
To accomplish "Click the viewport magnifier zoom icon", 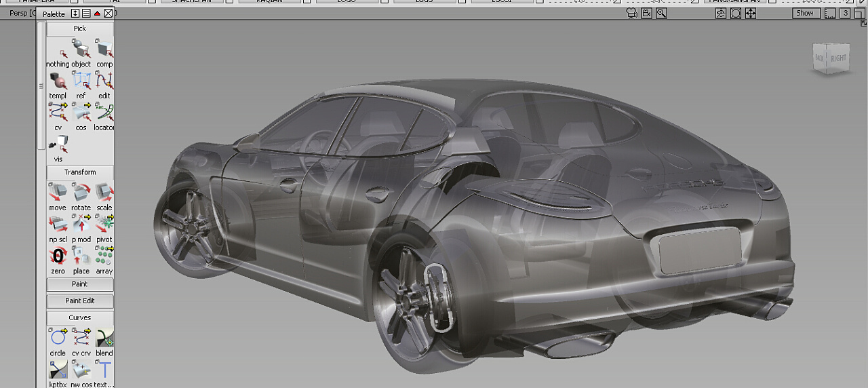I will point(661,13).
